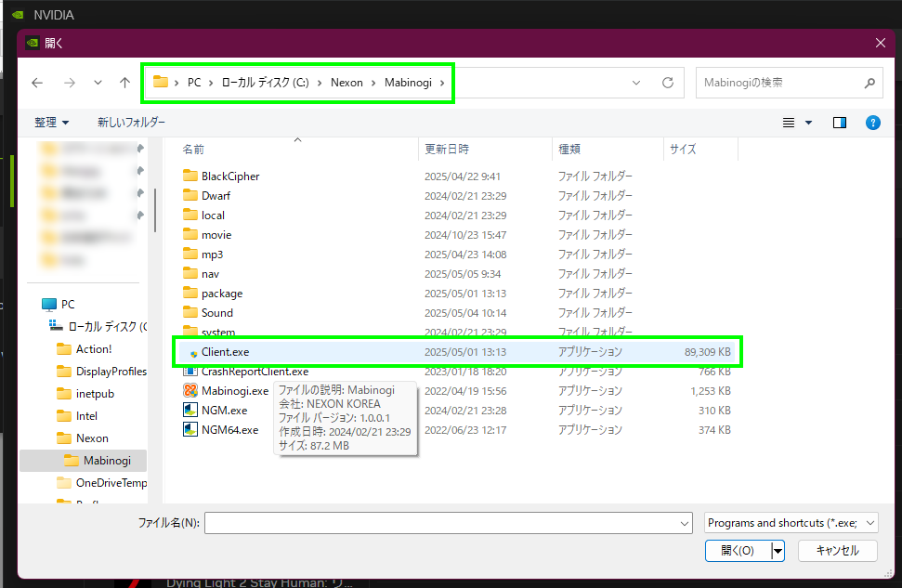Image resolution: width=902 pixels, height=588 pixels.
Task: Click the 開く(O) button
Action: pyautogui.click(x=739, y=551)
